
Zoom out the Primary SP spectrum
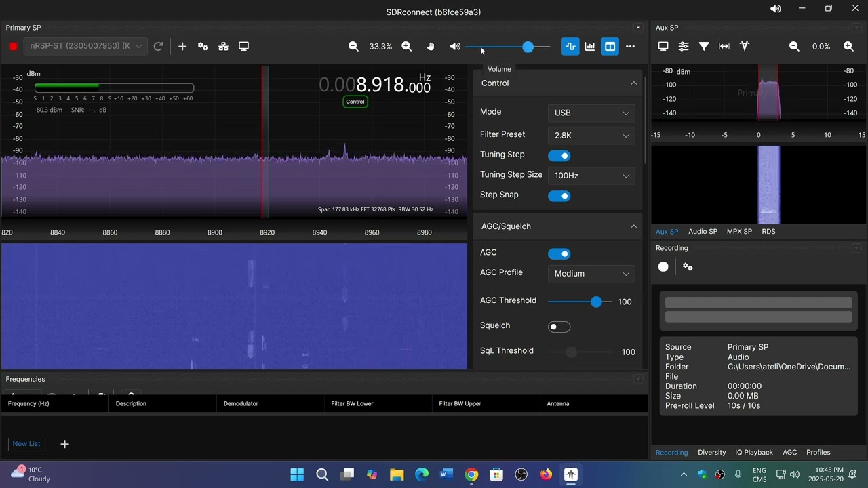353,46
